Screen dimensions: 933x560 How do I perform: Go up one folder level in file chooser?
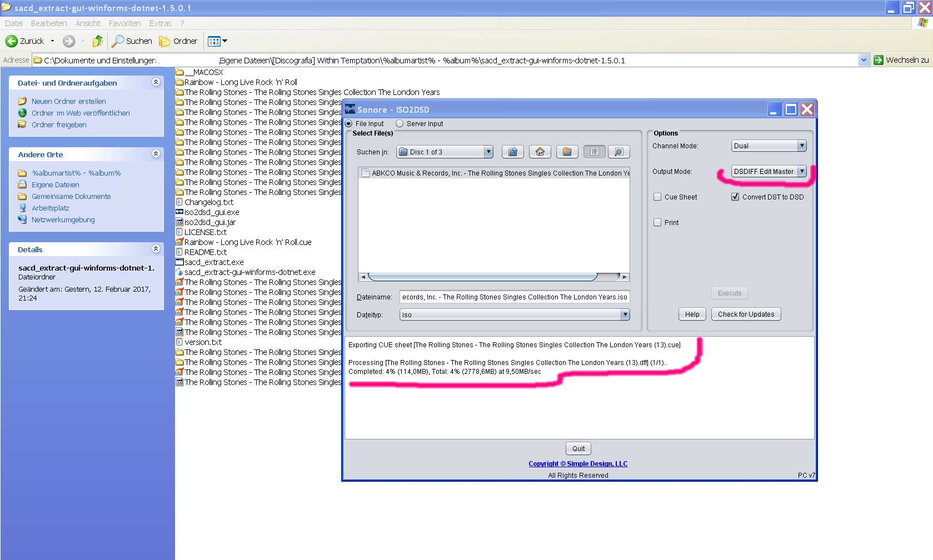pyautogui.click(x=513, y=152)
